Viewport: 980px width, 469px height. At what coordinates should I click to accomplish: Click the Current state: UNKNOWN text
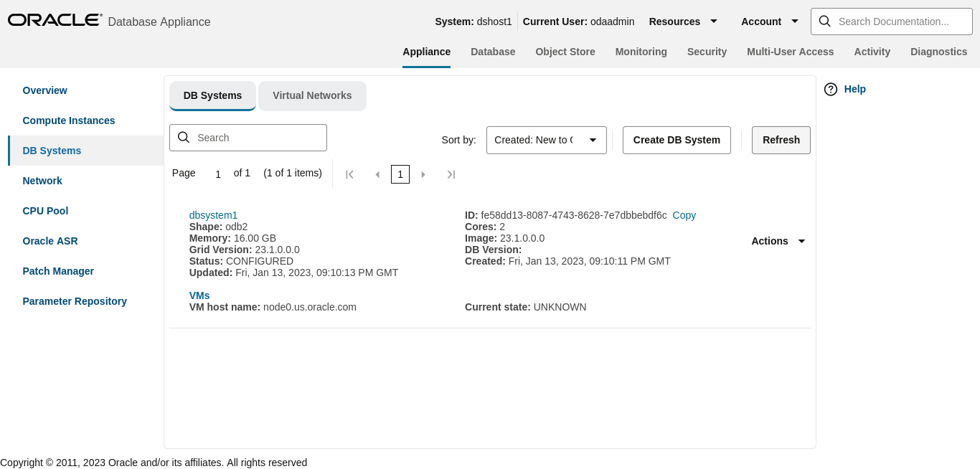tap(525, 307)
